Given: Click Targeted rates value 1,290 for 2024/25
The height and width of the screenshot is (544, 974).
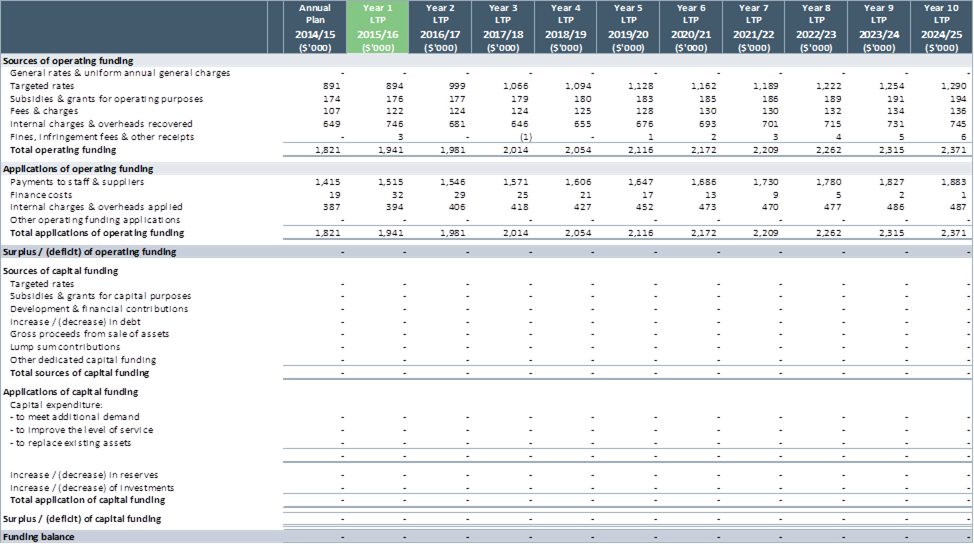Looking at the screenshot, I should point(954,86).
